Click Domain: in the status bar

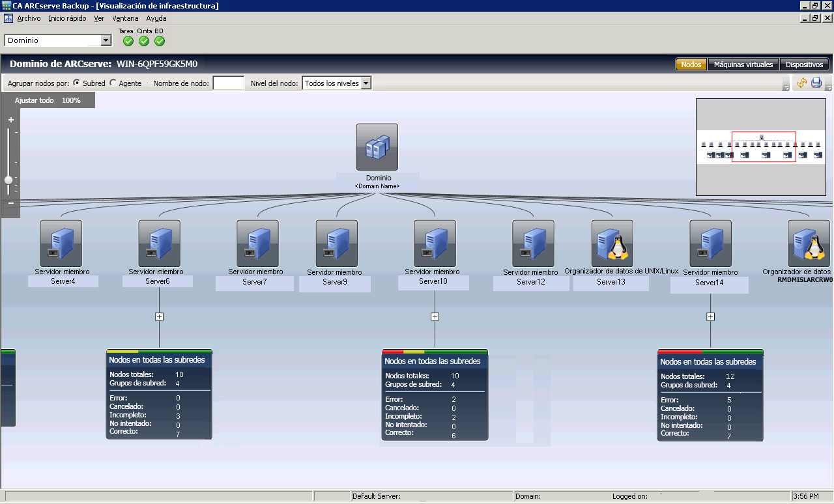pyautogui.click(x=528, y=496)
